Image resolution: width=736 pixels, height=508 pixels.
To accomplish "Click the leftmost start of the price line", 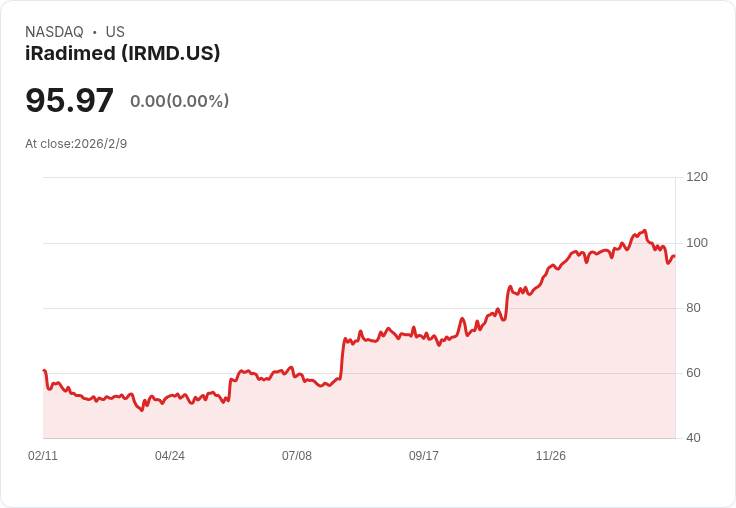I will click(44, 370).
